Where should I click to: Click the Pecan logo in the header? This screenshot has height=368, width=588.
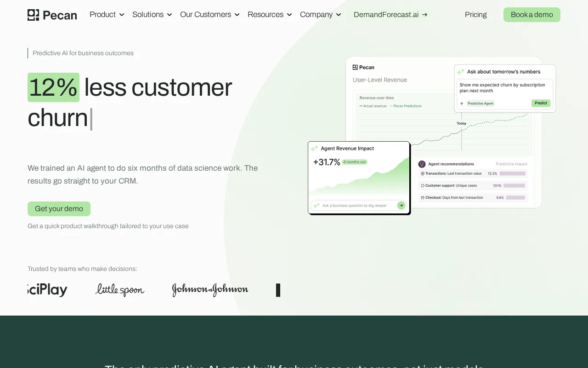tap(52, 15)
